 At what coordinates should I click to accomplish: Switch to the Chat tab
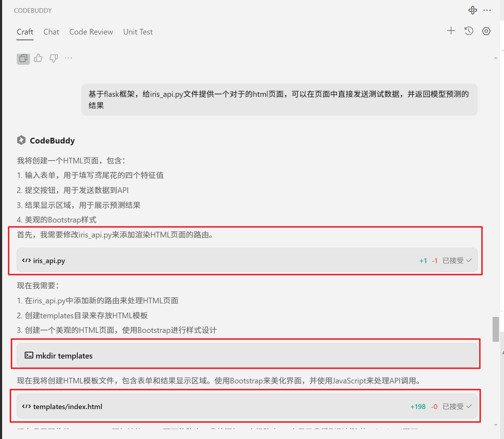[51, 32]
